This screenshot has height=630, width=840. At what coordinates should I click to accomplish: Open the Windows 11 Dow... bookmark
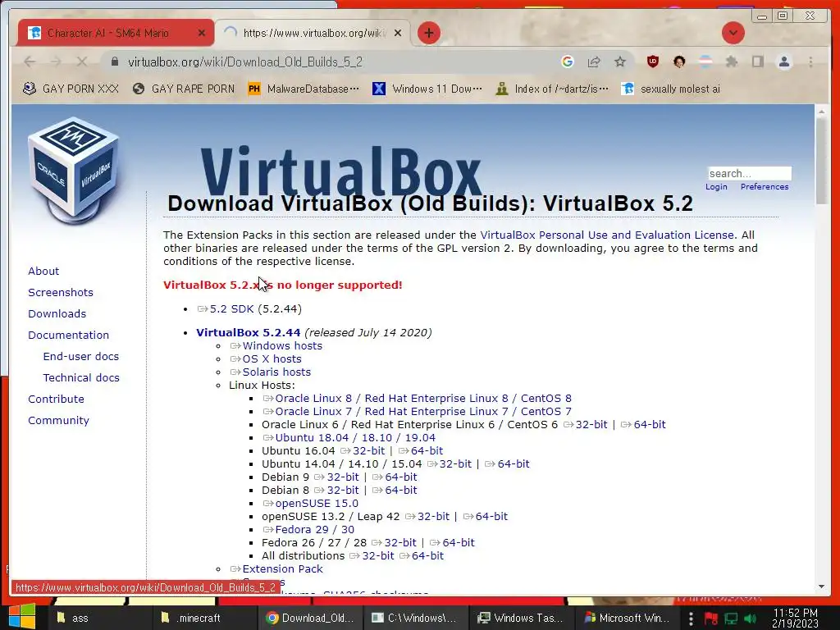point(427,89)
